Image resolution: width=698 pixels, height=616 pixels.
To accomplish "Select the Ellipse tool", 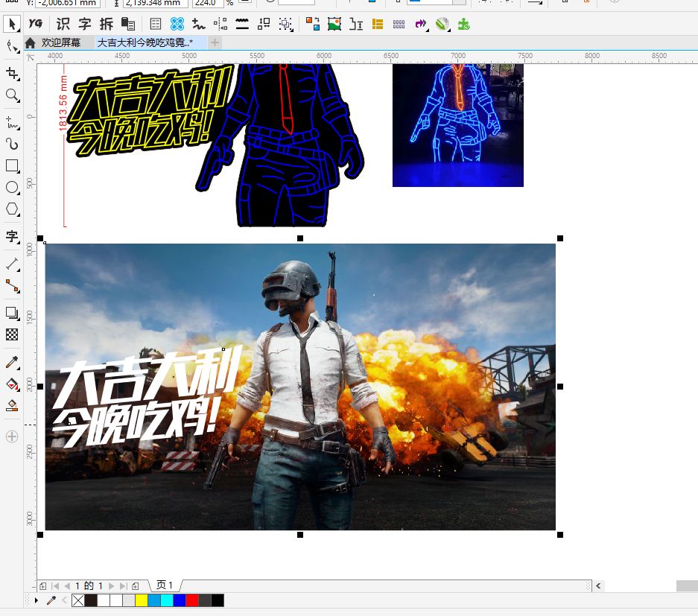I will point(12,188).
